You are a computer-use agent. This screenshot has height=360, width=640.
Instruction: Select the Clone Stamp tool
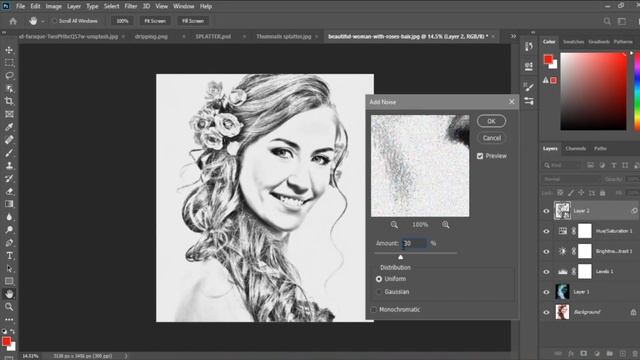coord(9,165)
